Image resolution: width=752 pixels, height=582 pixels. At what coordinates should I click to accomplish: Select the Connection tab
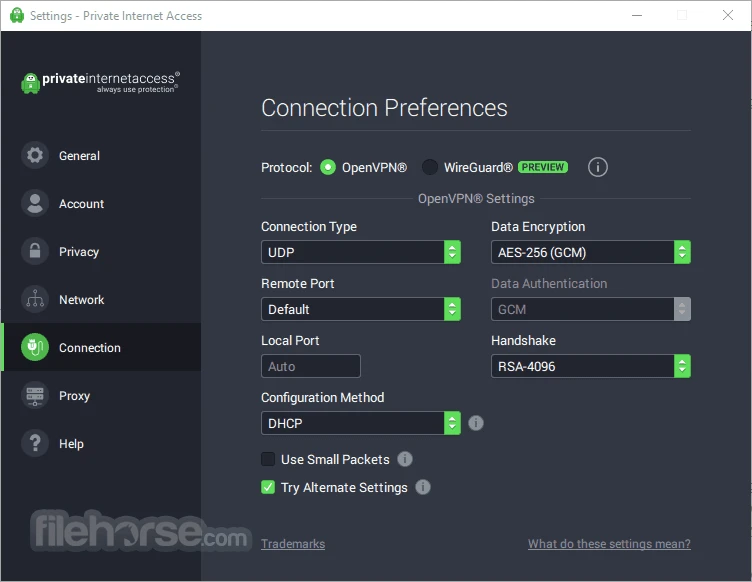[101, 347]
